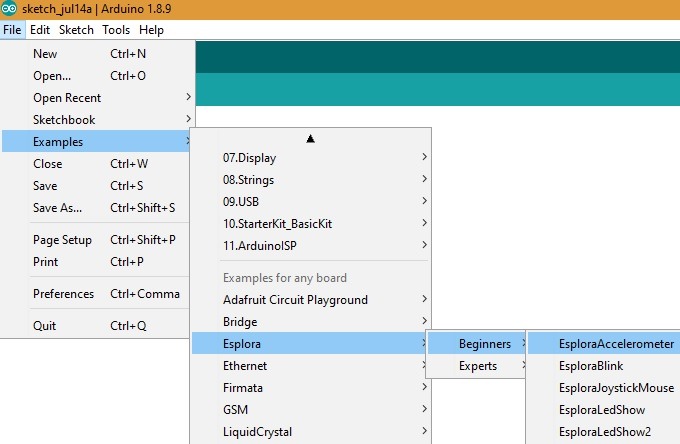
Task: Expand the 09.USB examples
Action: (x=311, y=202)
